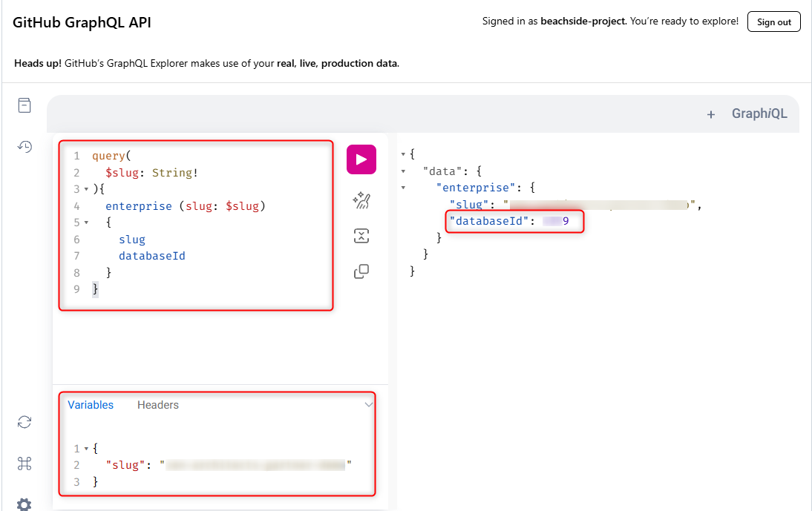The width and height of the screenshot is (812, 511).
Task: Switch to the Headers tab
Action: coord(158,405)
